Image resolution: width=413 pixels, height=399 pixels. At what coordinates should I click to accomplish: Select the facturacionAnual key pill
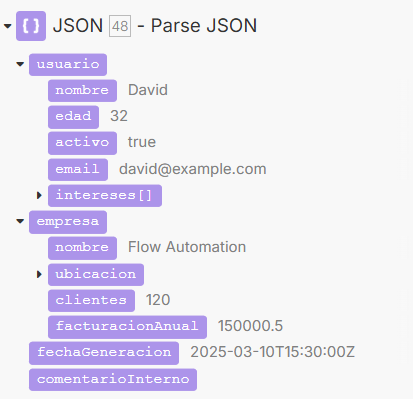click(127, 327)
